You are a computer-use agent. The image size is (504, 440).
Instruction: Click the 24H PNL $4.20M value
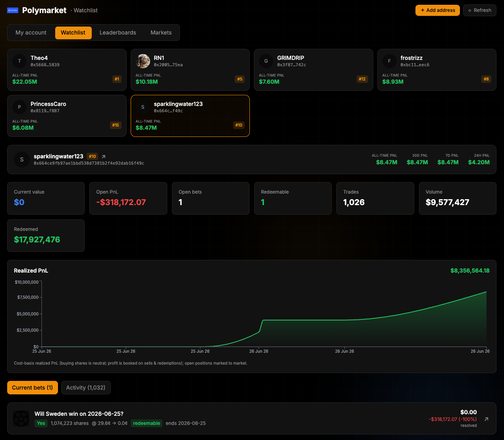coord(479,162)
